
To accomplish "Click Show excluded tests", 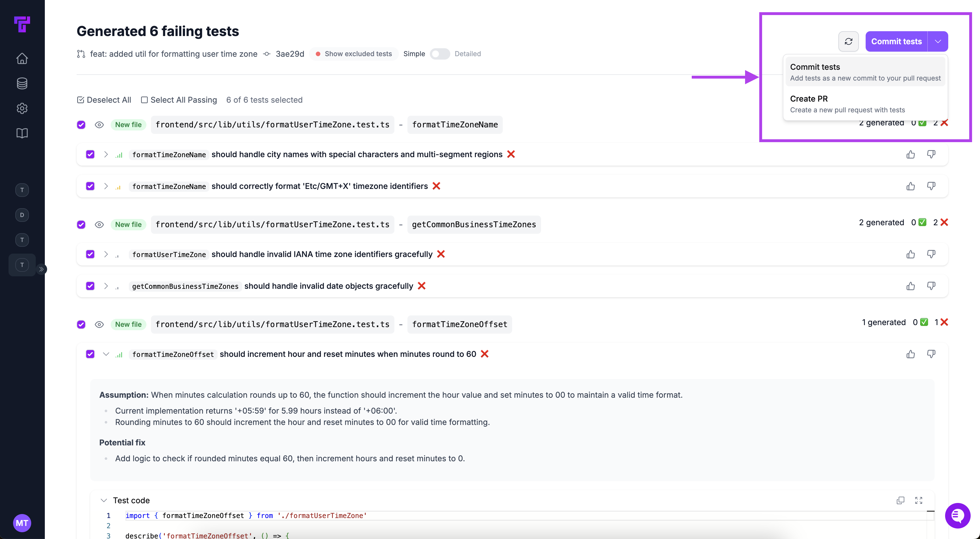I will [354, 54].
